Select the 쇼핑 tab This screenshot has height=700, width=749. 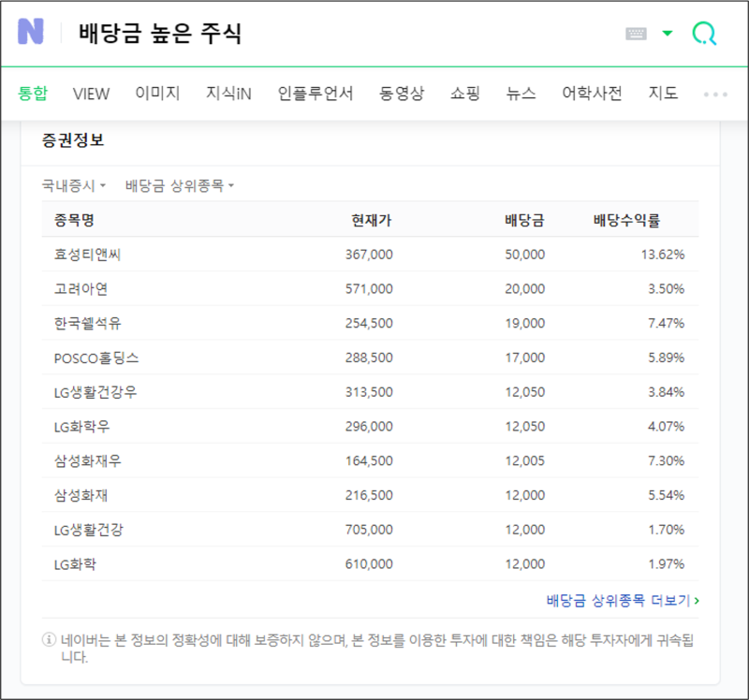click(464, 93)
